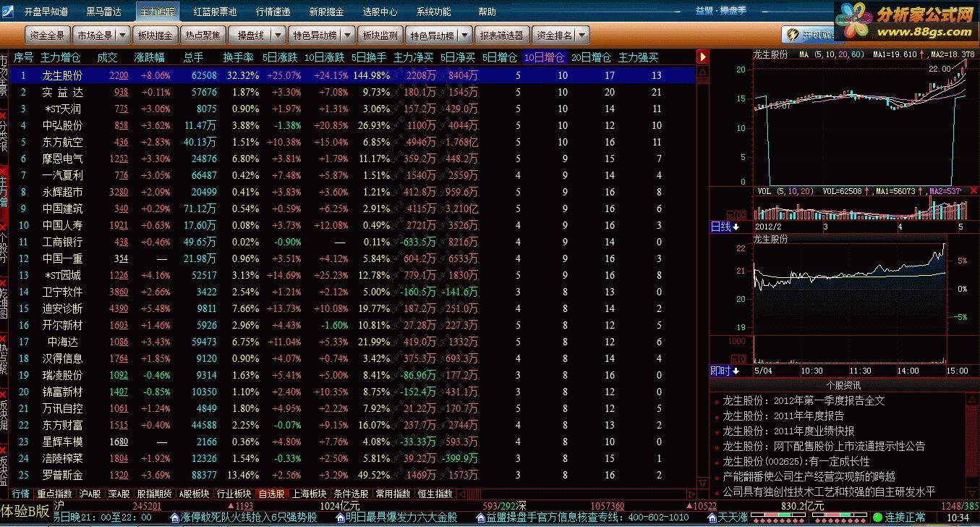Click the 连接正常 status text

click(x=905, y=518)
